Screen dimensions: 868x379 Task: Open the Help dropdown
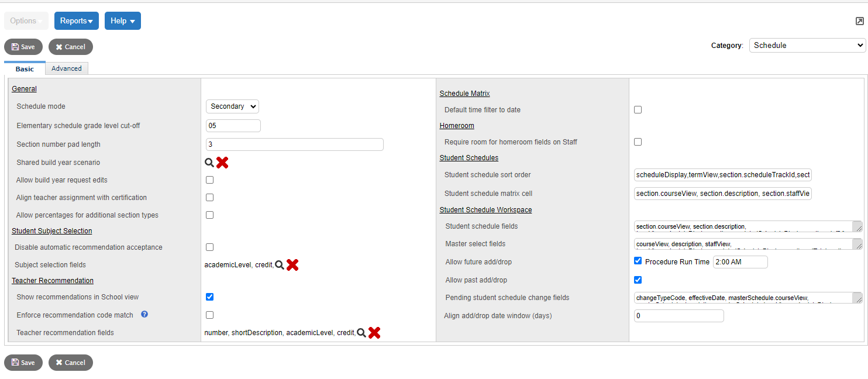pyautogui.click(x=122, y=20)
